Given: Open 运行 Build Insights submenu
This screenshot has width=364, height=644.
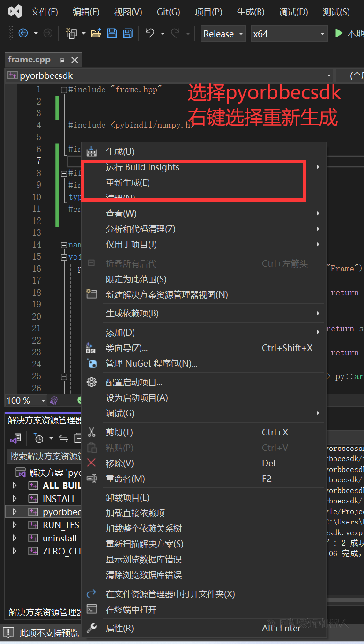Looking at the screenshot, I should [x=204, y=167].
